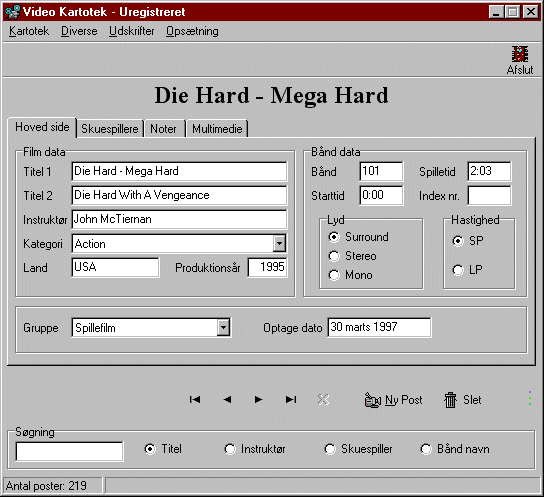Click the Søgning search box
The height and width of the screenshot is (497, 544).
69,451
